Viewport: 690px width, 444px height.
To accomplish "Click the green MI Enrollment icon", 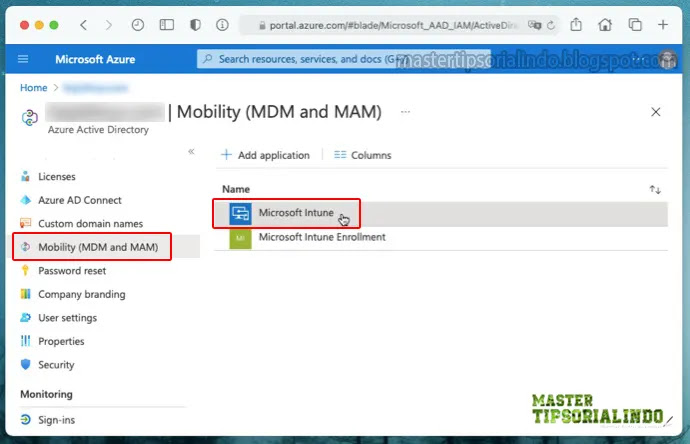I will [x=240, y=238].
